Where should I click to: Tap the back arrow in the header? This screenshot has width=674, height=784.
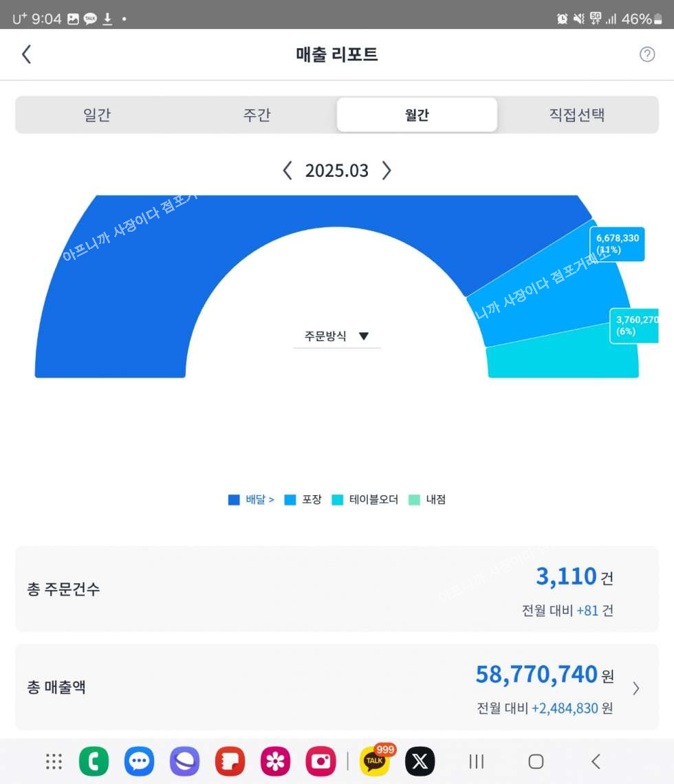26,54
